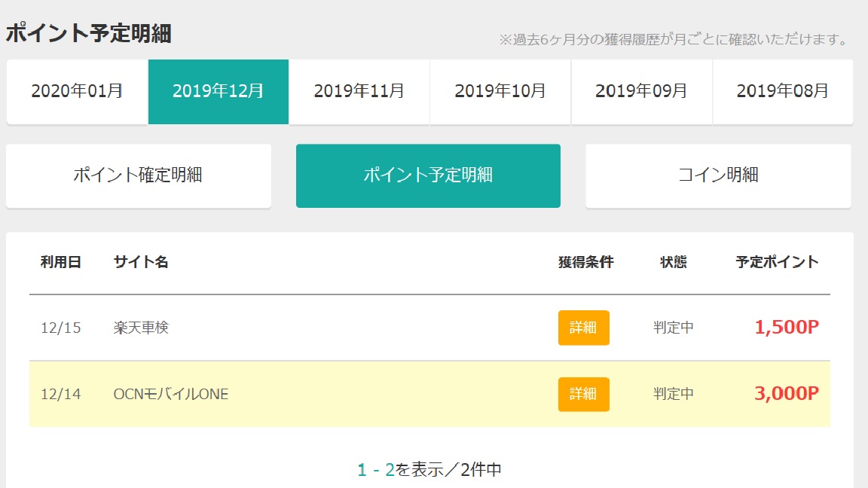Click the 利用日 column header
The image size is (868, 488).
(61, 262)
